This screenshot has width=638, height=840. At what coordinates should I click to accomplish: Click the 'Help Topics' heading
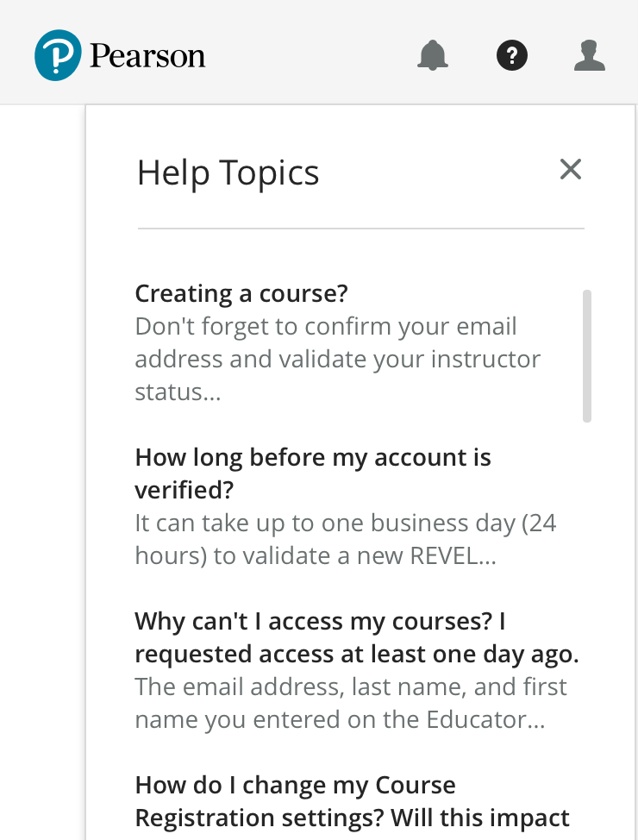point(228,173)
